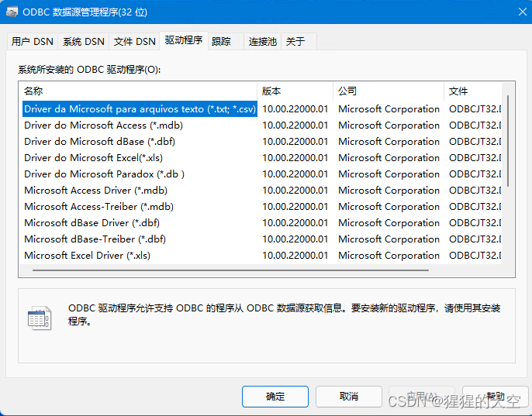532x416 pixels.
Task: Sort by the 名称 column header
Action: pos(138,91)
